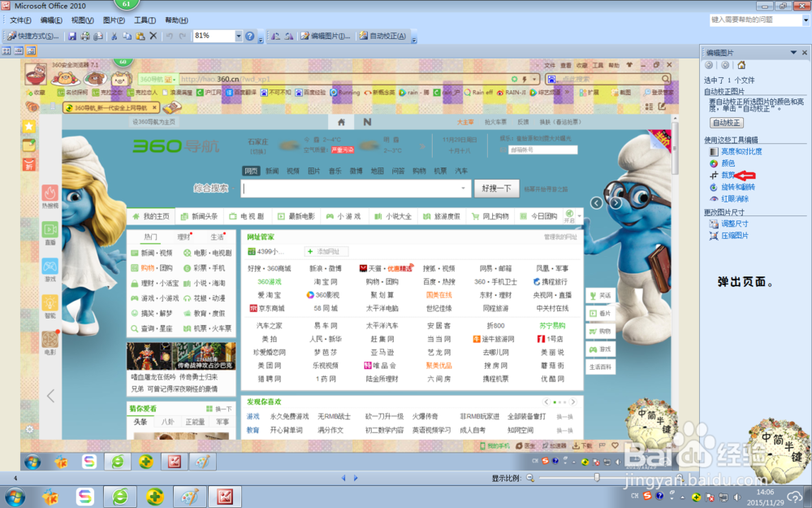
Task: Open standard toolbar options expander
Action: (261, 37)
